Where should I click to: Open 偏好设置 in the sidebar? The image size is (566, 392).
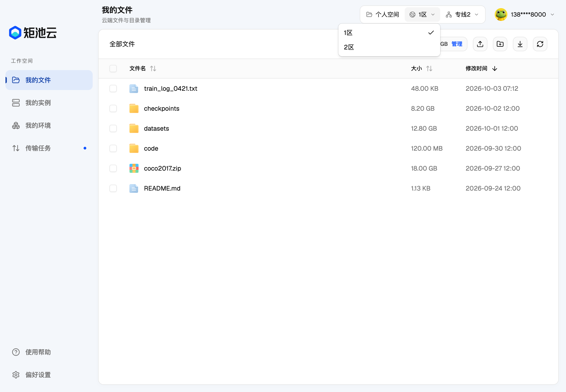click(49, 375)
